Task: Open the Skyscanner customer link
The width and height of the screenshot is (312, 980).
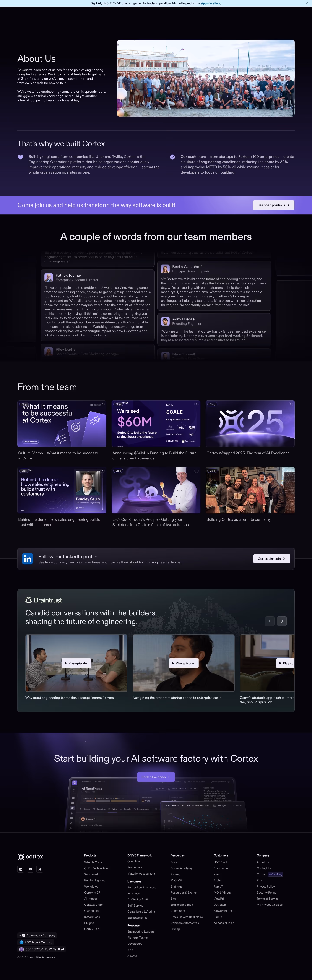Action: [x=221, y=868]
